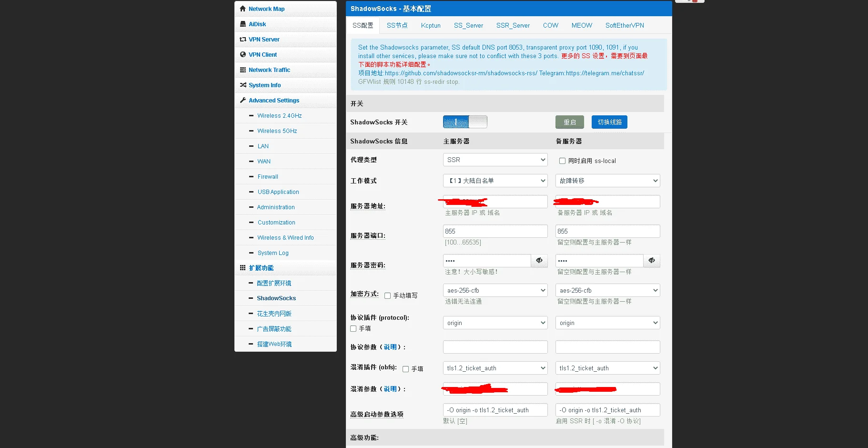Open backup server tls1.2_ticket_auth obfs dropdown
The width and height of the screenshot is (868, 448).
tap(608, 368)
